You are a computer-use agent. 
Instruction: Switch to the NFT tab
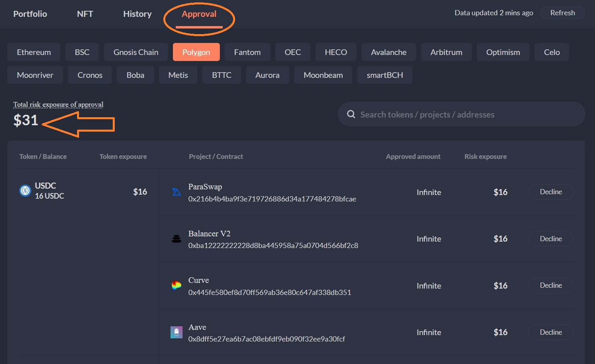tap(85, 14)
